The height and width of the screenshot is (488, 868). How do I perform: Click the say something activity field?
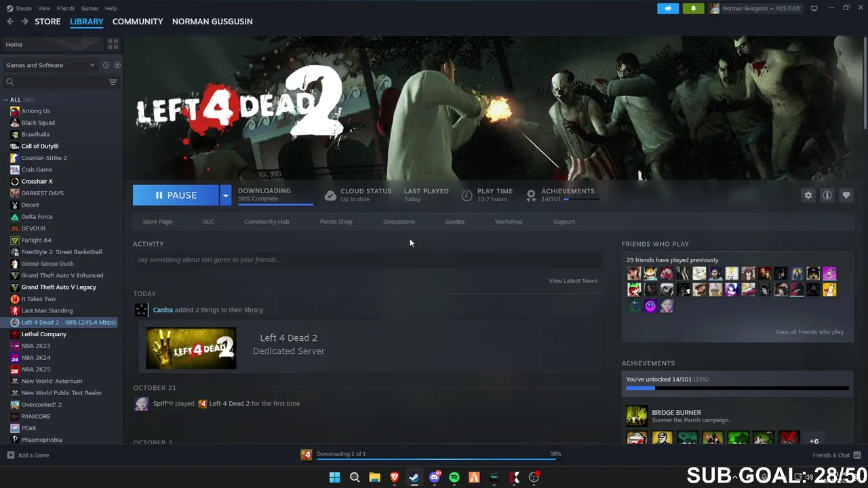tap(368, 260)
